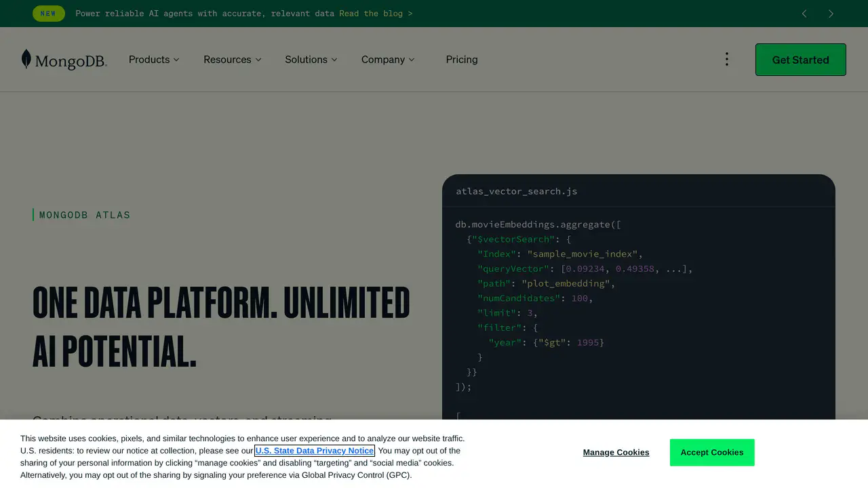
Task: Click the "sample_movie_index" code value
Action: tap(583, 254)
